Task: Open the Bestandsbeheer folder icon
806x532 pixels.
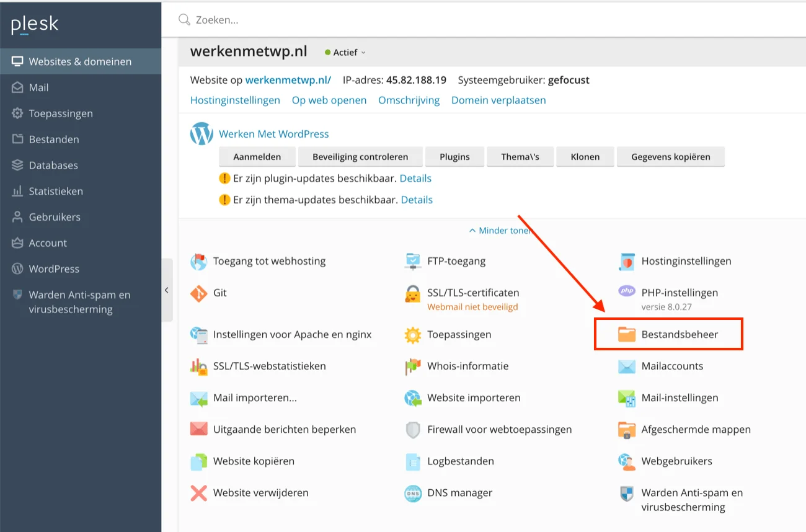Action: tap(627, 335)
